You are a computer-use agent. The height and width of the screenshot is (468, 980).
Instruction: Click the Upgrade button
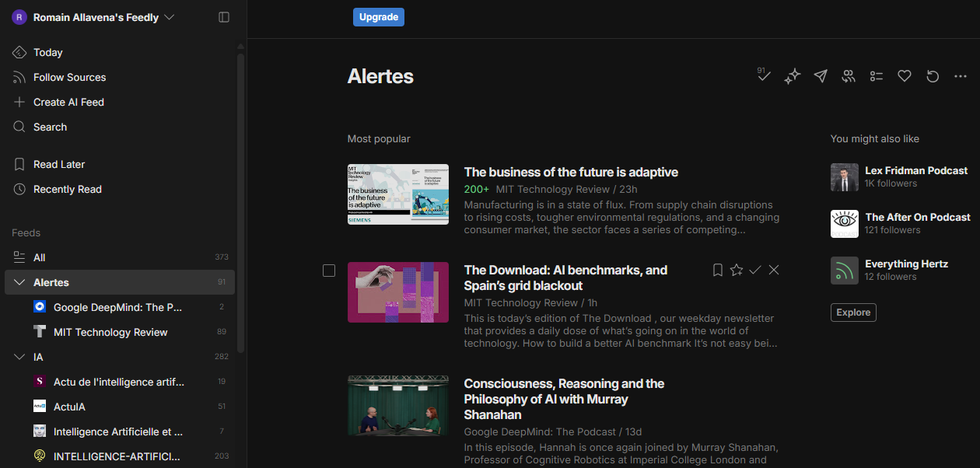click(x=378, y=16)
